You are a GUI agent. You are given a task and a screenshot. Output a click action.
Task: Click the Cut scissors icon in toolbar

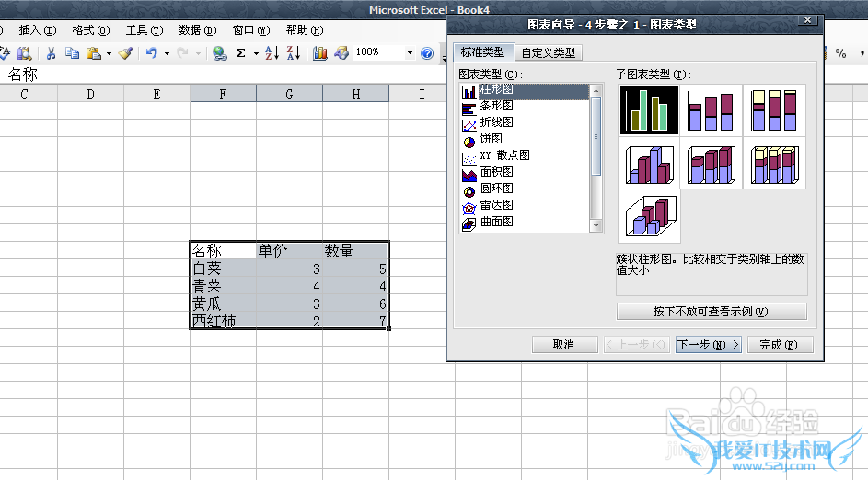(52, 53)
